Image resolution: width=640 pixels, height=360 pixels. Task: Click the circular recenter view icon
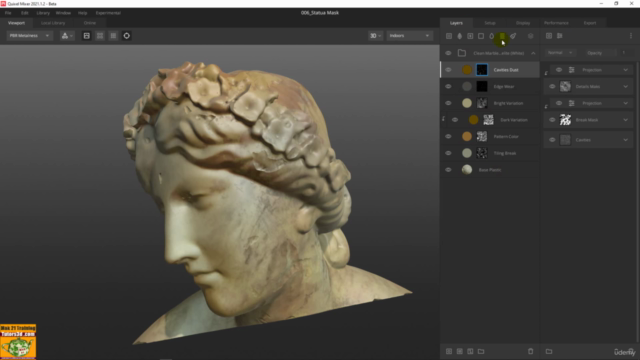pyautogui.click(x=127, y=36)
